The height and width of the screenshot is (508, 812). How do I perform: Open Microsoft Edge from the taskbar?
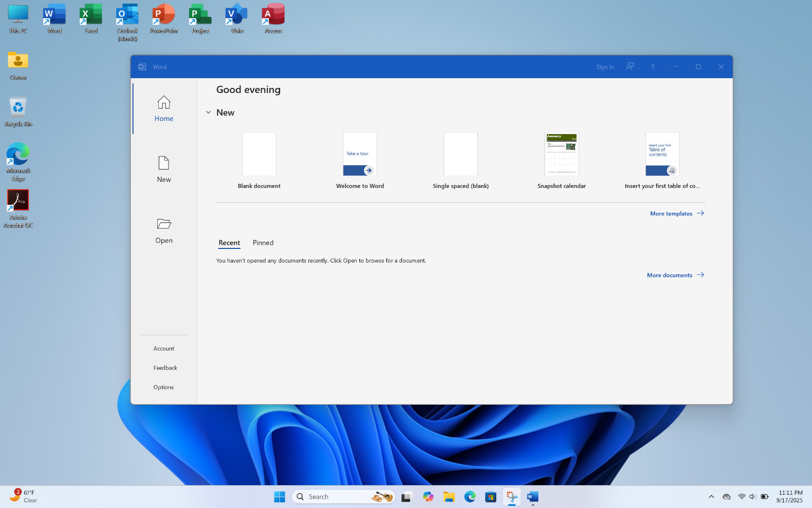[470, 497]
